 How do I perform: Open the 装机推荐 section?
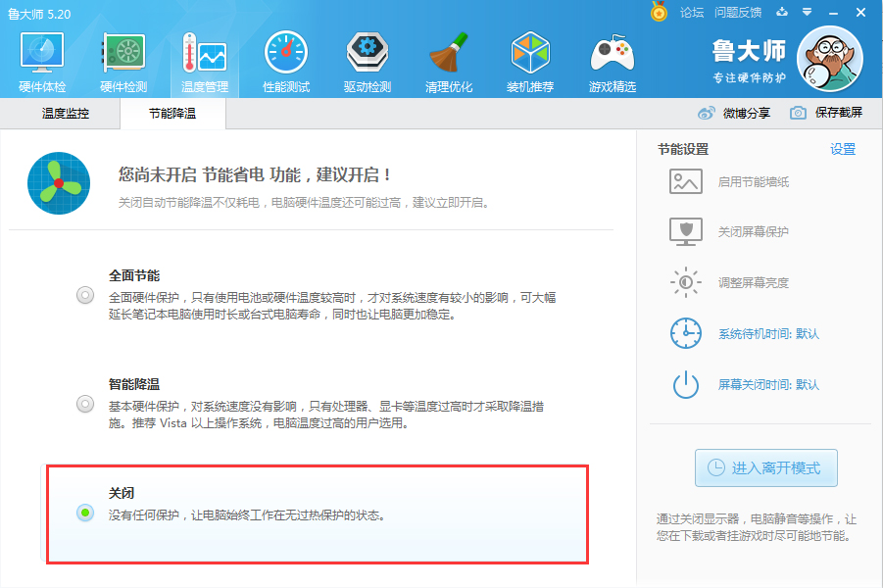(529, 61)
